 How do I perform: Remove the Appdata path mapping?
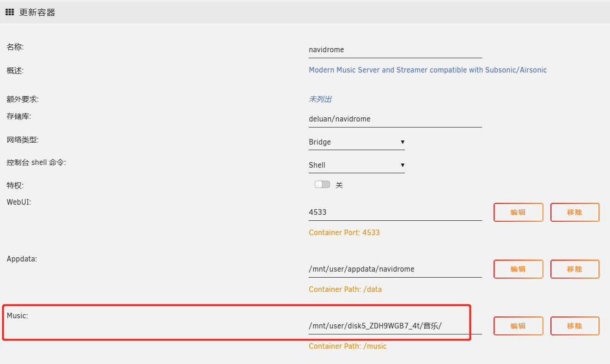click(x=574, y=269)
